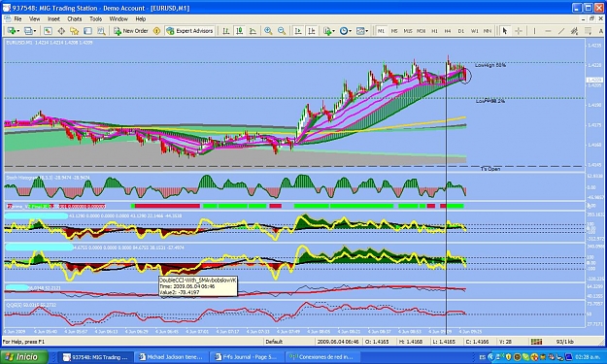The image size is (607, 364).
Task: Switch chart to Line Chart mode
Action: [253, 31]
